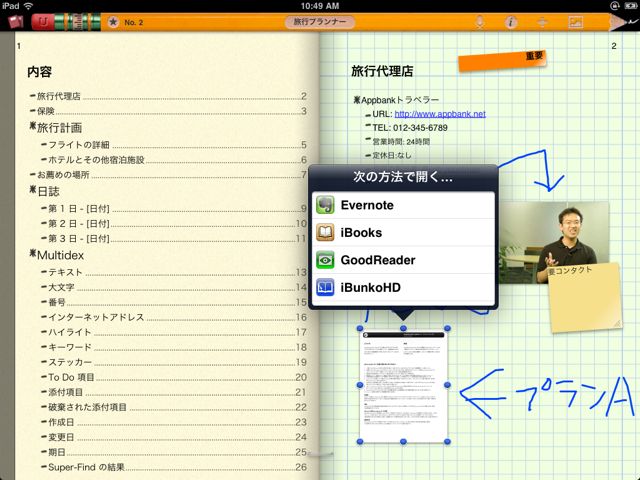
Task: Tap the selected PDF document thumbnail
Action: [403, 385]
